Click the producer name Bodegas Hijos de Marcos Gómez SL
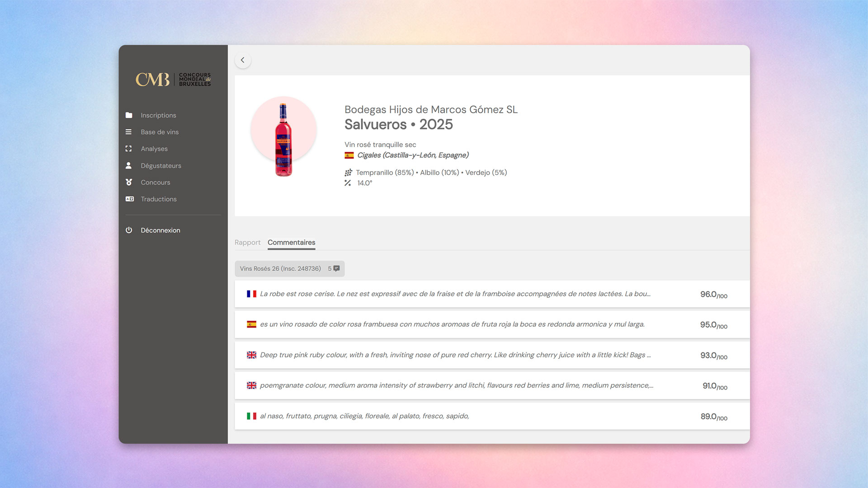This screenshot has height=488, width=868. point(431,110)
